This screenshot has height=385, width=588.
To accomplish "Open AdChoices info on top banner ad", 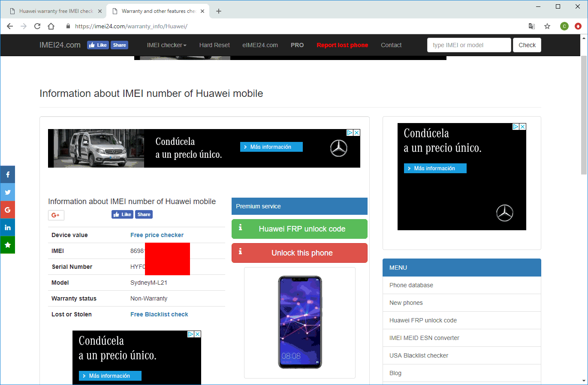I will [350, 133].
